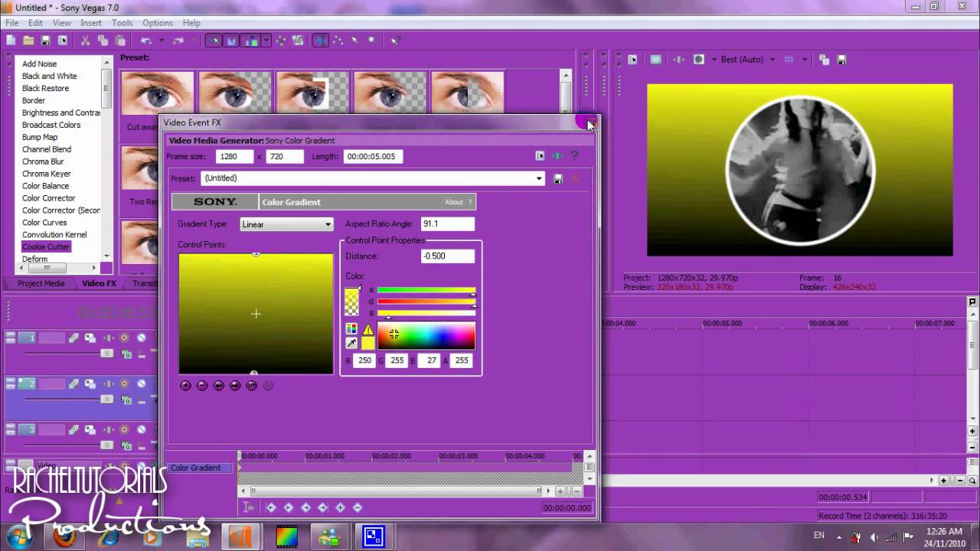Toggle Automatic Crossfades in the toolbar
The image size is (980, 551).
231,41
